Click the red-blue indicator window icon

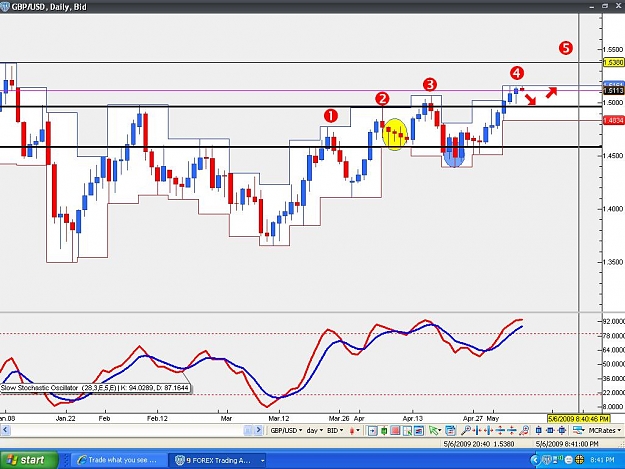[x=419, y=430]
